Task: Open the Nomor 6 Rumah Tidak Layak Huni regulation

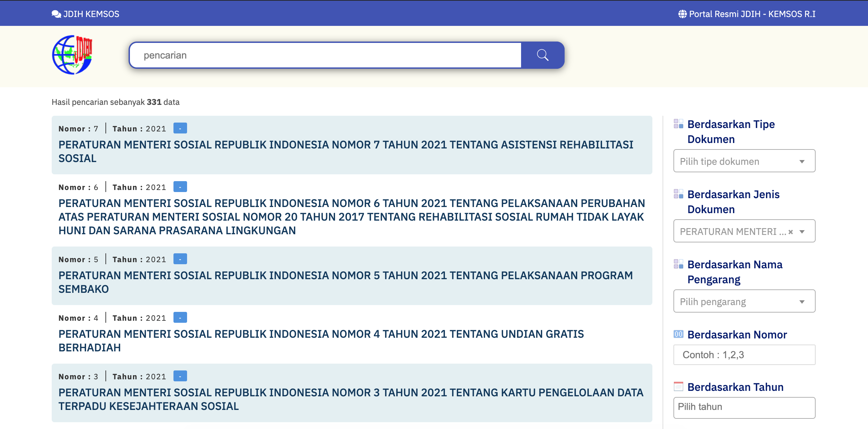Action: click(352, 217)
